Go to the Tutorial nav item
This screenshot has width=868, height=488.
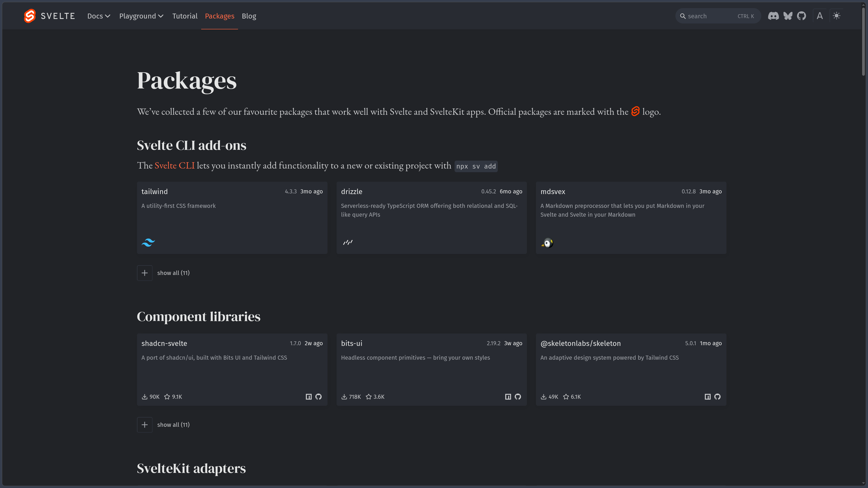click(185, 16)
